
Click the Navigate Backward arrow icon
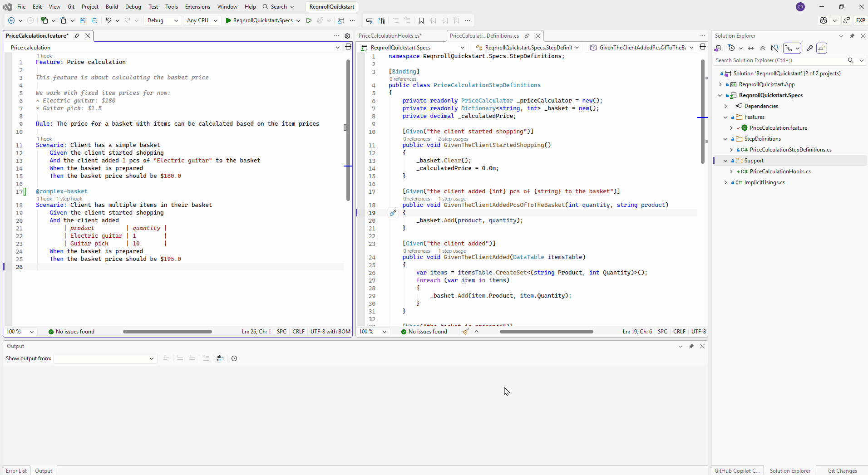click(11, 20)
